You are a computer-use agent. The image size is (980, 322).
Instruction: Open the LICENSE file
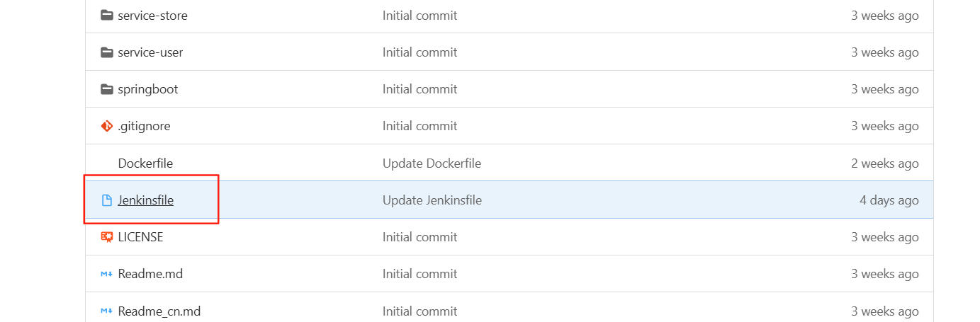coord(141,237)
